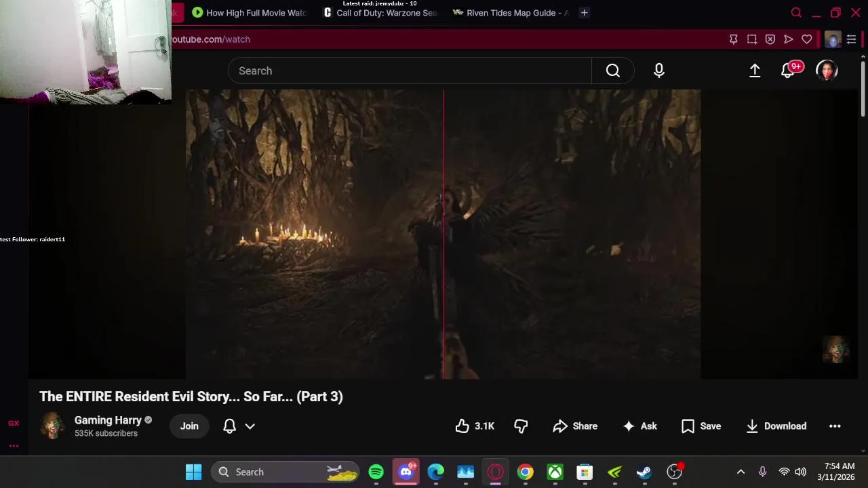The height and width of the screenshot is (488, 868).
Task: Download the video with Download button
Action: tap(776, 426)
